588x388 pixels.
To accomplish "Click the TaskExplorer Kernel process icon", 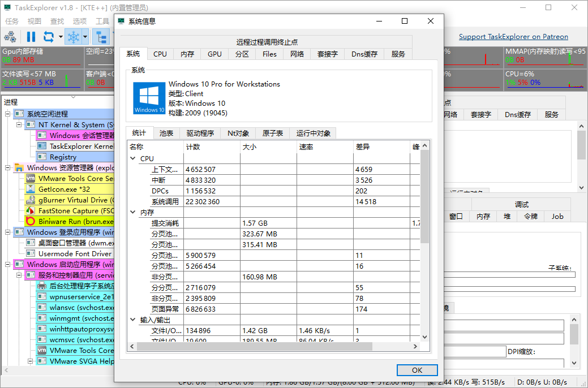I will (x=42, y=146).
